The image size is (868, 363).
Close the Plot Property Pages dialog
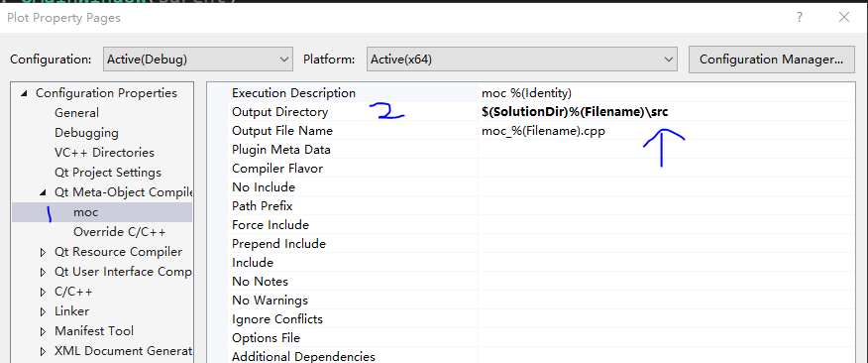coord(844,17)
